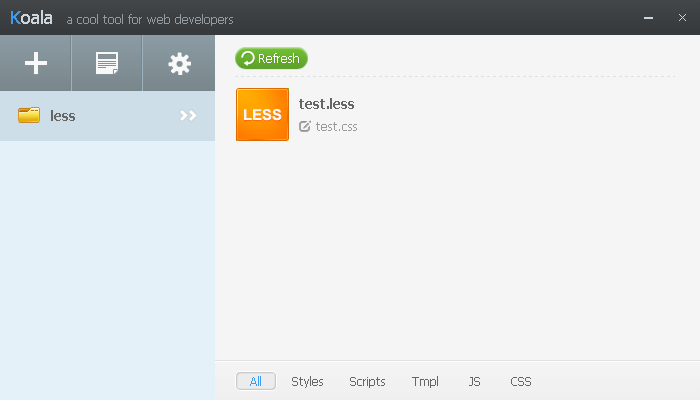Switch to the All filter tab
The height and width of the screenshot is (400, 700).
[x=256, y=381]
